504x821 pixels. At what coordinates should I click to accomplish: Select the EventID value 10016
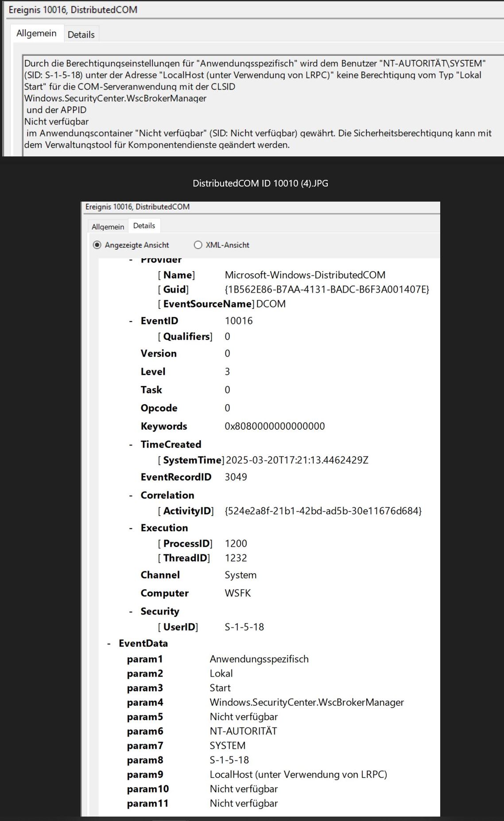click(x=239, y=321)
